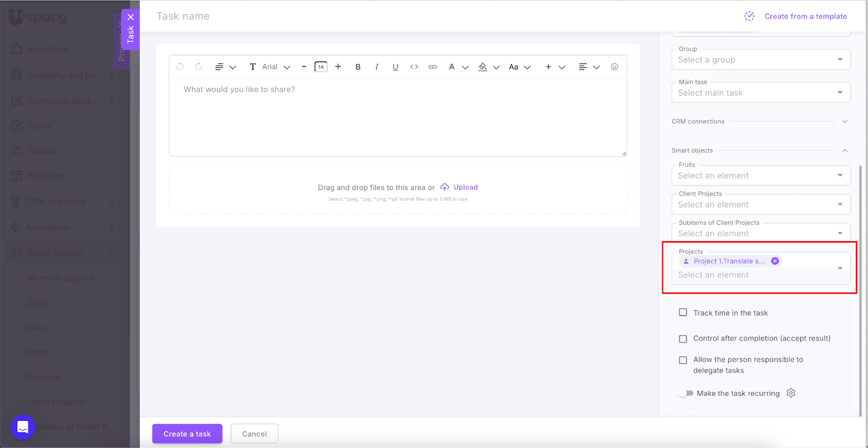
Task: Click the Create from a template icon
Action: click(749, 16)
